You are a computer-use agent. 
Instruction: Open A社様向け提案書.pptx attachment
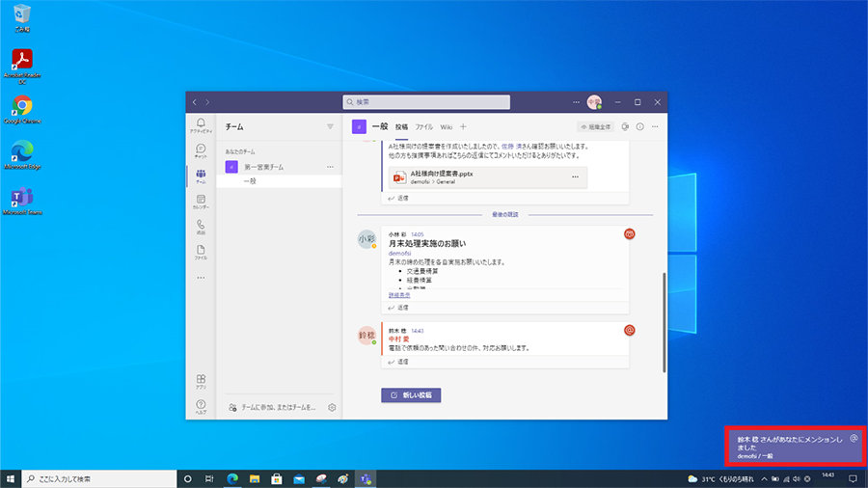pyautogui.click(x=488, y=177)
